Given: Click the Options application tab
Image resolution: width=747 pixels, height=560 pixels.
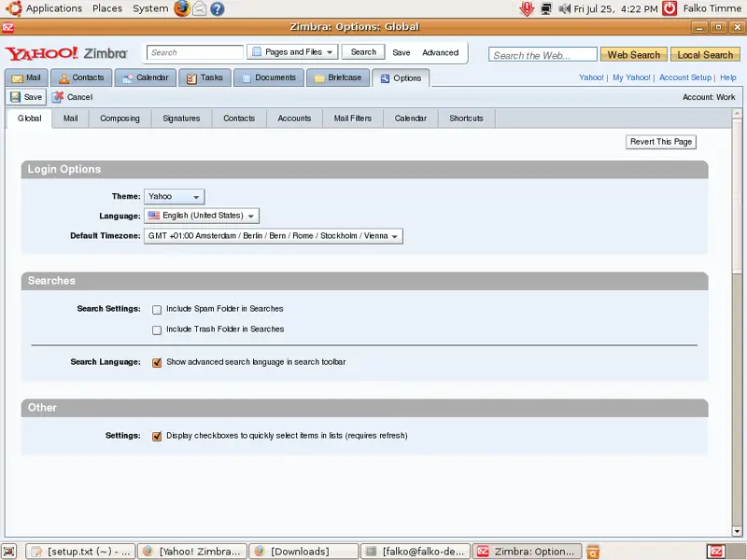Looking at the screenshot, I should tap(401, 78).
